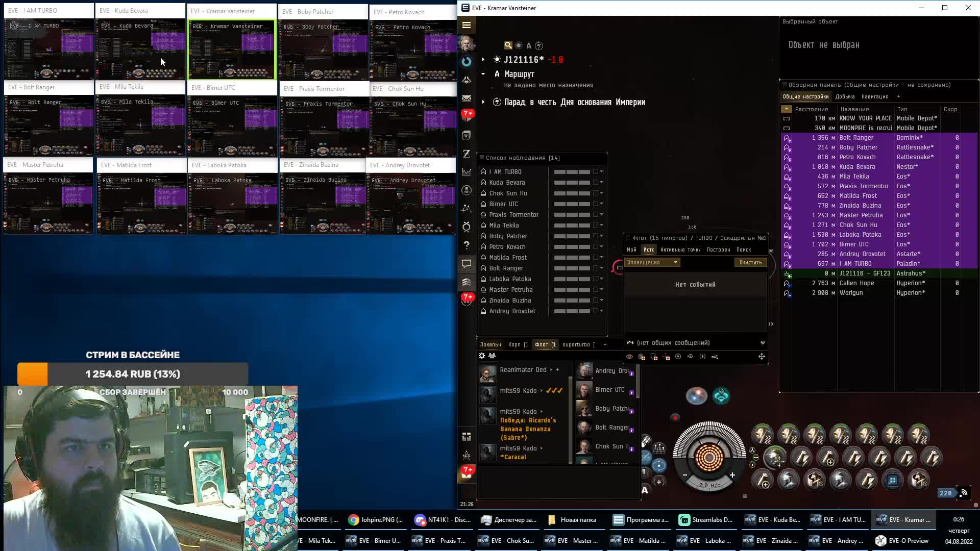This screenshot has width=980, height=551.
Task: Toggle the checkbox next to Praxis Tormentor in the watch list
Action: [595, 215]
